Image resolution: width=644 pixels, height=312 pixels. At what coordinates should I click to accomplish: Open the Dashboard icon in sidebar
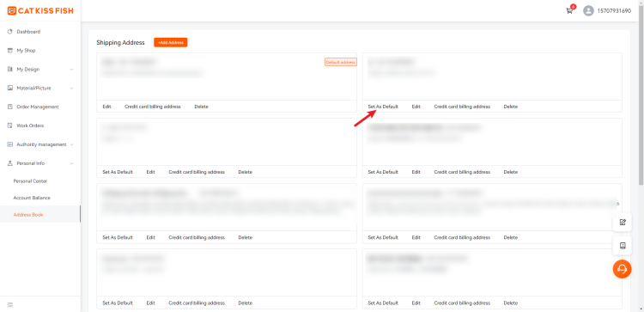click(10, 32)
